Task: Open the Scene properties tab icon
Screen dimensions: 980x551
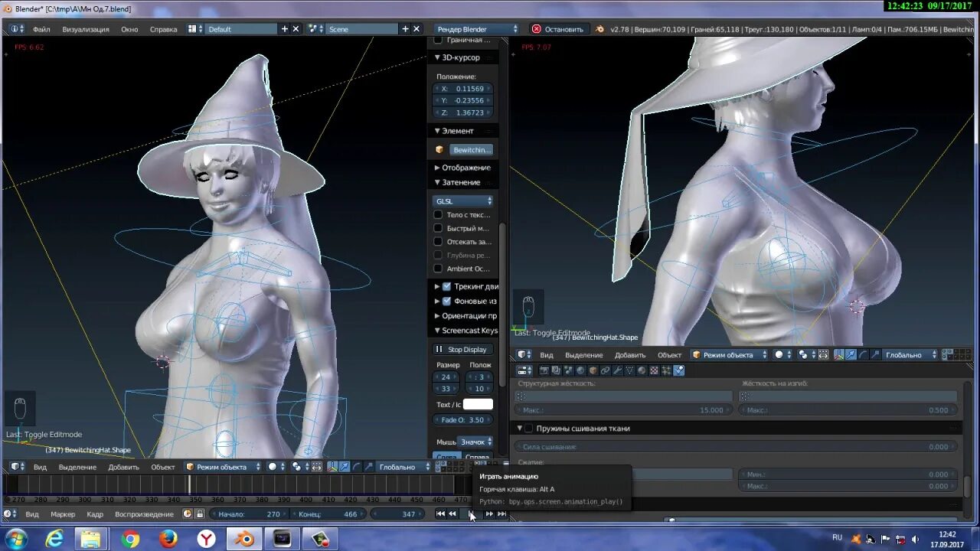Action: click(568, 370)
